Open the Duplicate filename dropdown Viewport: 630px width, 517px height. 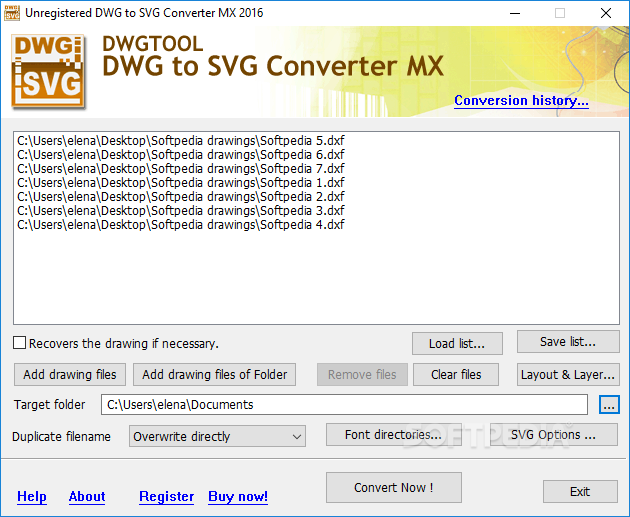coord(217,436)
